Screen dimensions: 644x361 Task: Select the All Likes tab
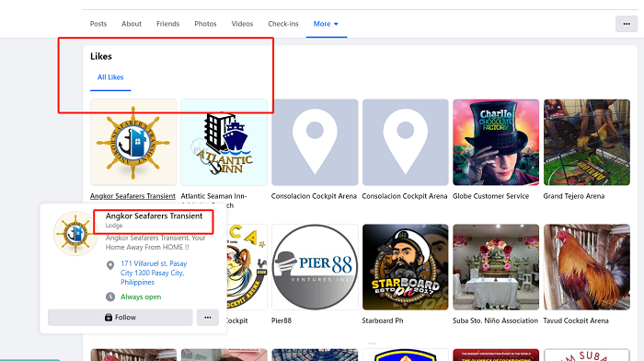point(110,77)
